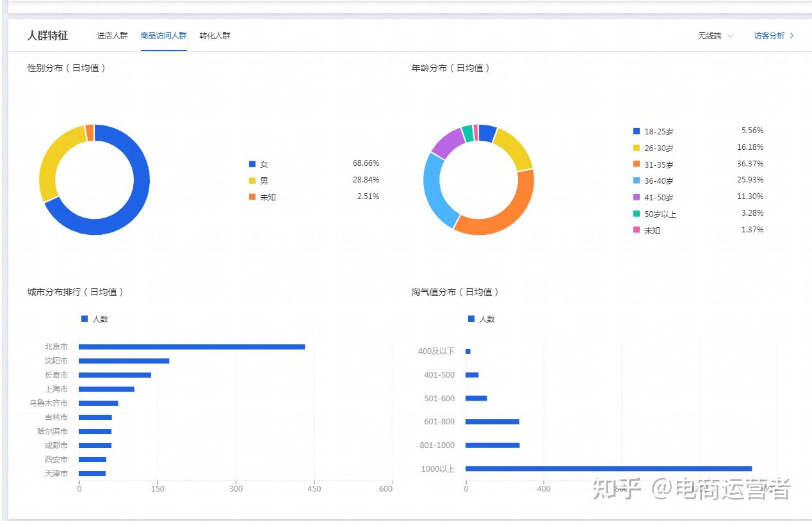Viewport: 812px width, 521px height.
Task: Toggle the 50岁以上 legend swatch
Action: [637, 214]
